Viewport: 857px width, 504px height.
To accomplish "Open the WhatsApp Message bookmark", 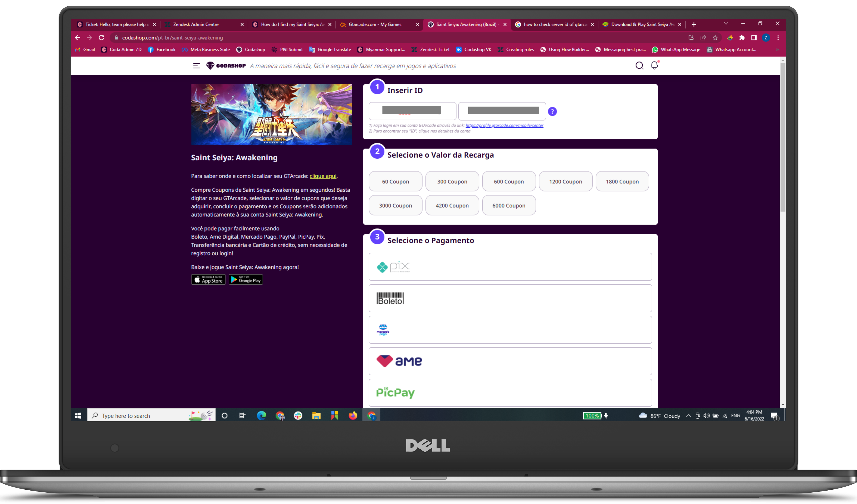I will [x=676, y=50].
